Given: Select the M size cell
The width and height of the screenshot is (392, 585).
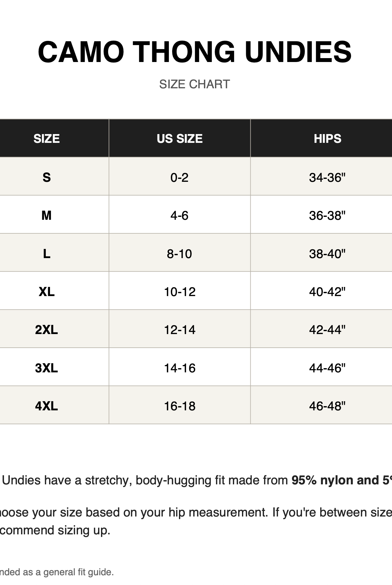Looking at the screenshot, I should (x=47, y=215).
